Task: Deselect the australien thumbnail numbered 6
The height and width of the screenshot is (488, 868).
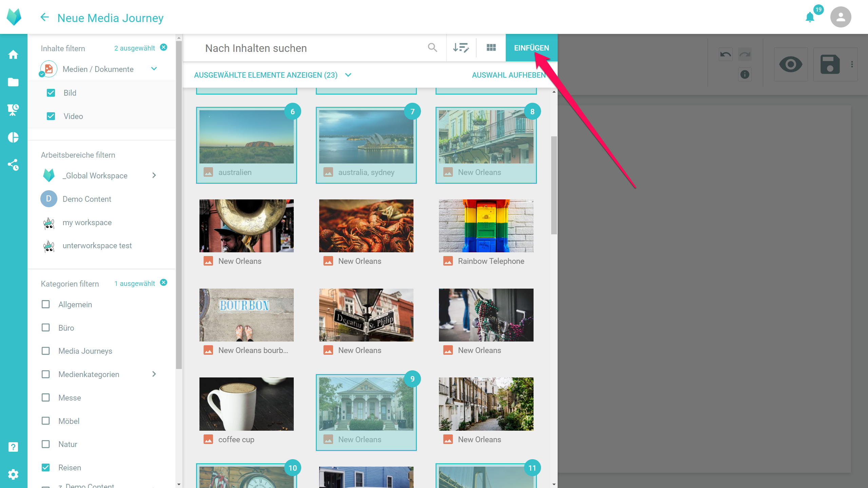Action: point(246,145)
